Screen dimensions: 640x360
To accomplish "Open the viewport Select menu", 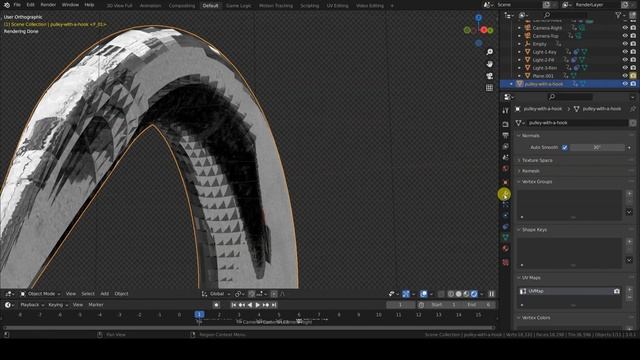I will pyautogui.click(x=88, y=294).
